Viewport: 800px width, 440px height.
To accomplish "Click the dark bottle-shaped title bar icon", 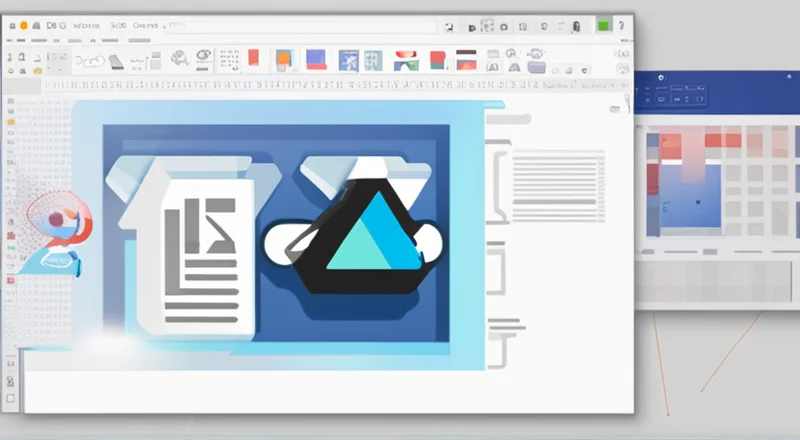I will click(576, 27).
